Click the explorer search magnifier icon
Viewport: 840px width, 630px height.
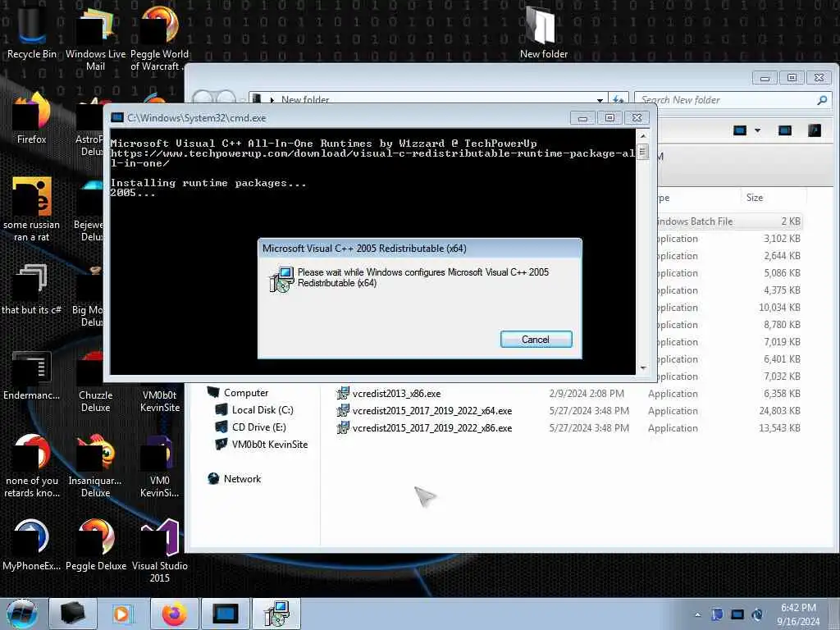822,100
